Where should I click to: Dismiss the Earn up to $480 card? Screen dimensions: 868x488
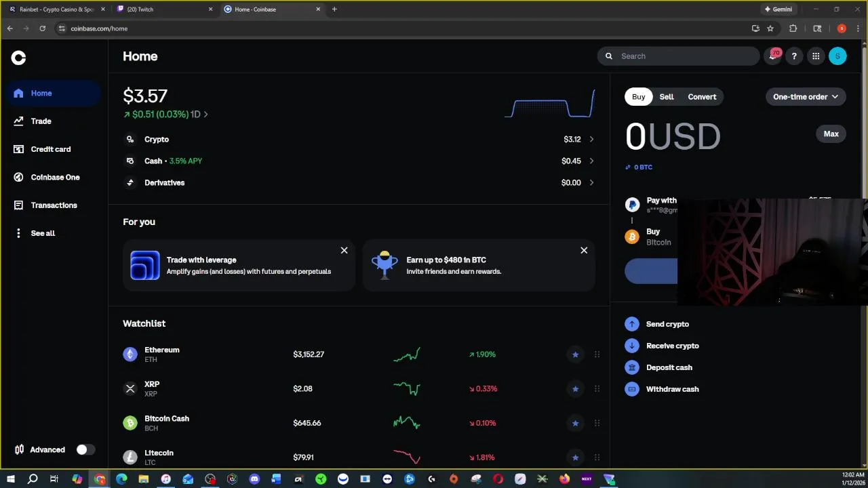tap(584, 251)
